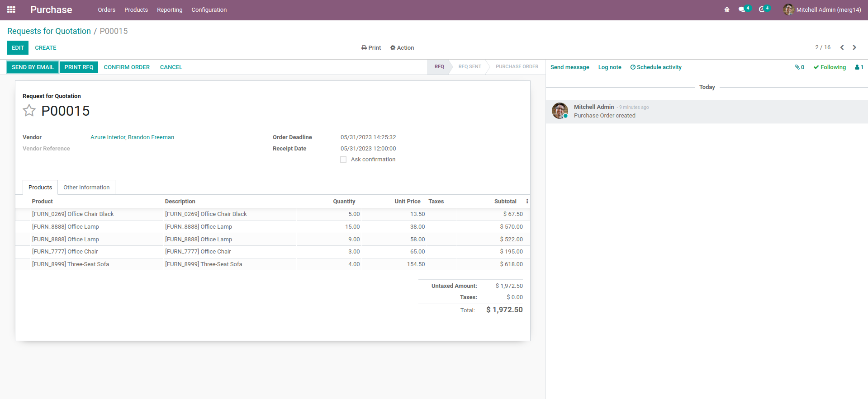Open the Action dropdown menu
This screenshot has width=868, height=399.
[x=402, y=48]
